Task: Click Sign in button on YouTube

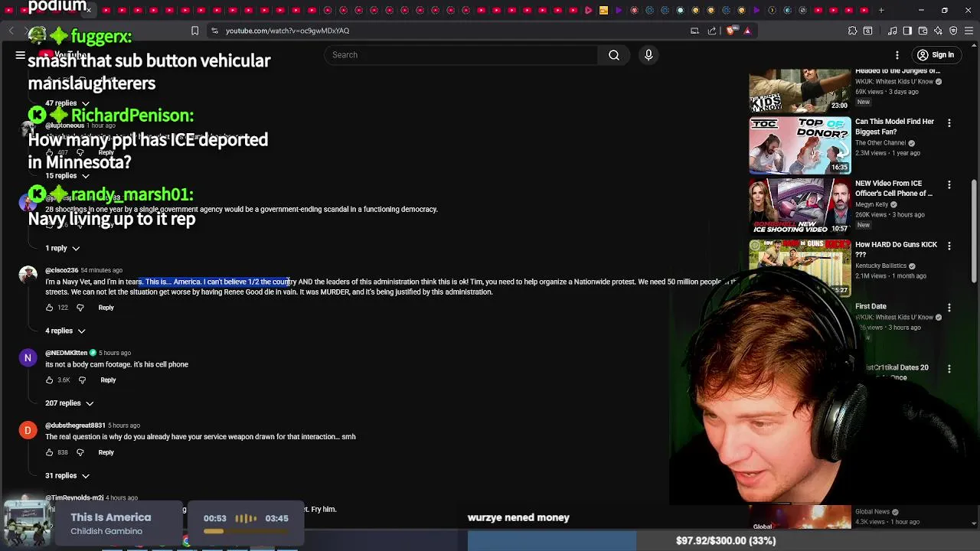Action: click(x=936, y=55)
